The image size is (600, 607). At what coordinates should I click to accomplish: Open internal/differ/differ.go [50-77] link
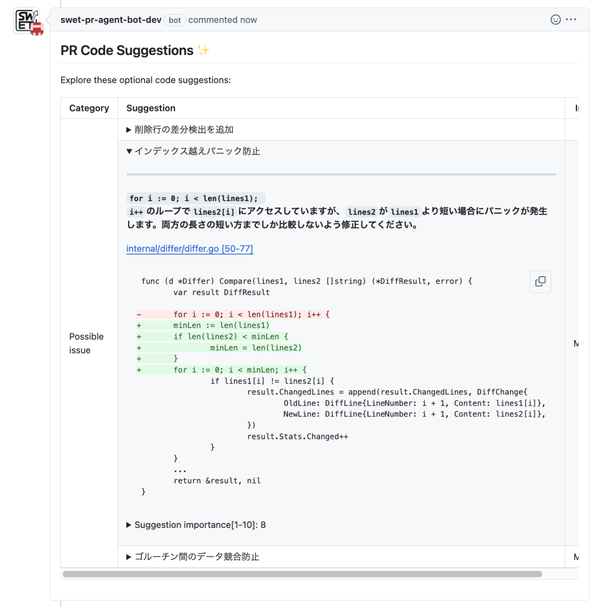[189, 249]
